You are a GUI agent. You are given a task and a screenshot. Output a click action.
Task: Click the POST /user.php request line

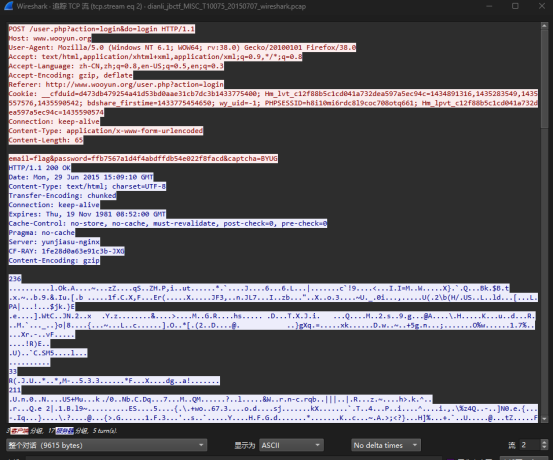coord(102,29)
